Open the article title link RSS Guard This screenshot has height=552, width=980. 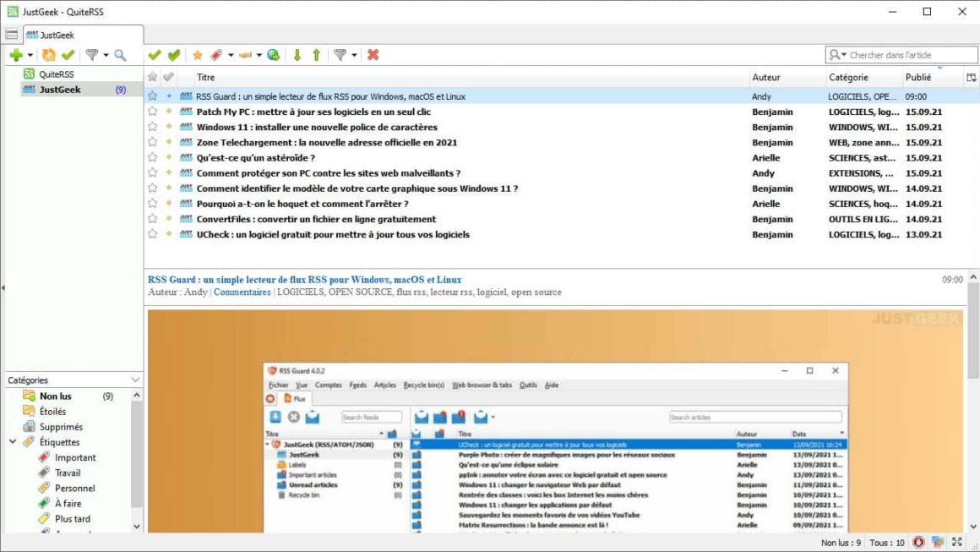point(304,280)
